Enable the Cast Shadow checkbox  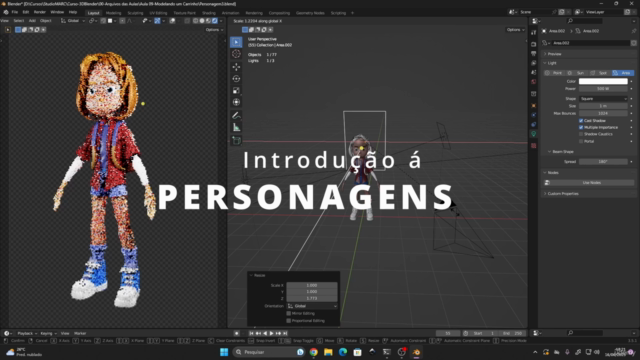click(581, 121)
